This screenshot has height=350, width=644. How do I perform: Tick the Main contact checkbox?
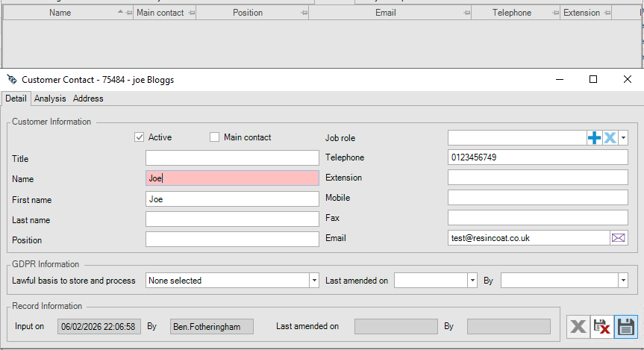(215, 137)
